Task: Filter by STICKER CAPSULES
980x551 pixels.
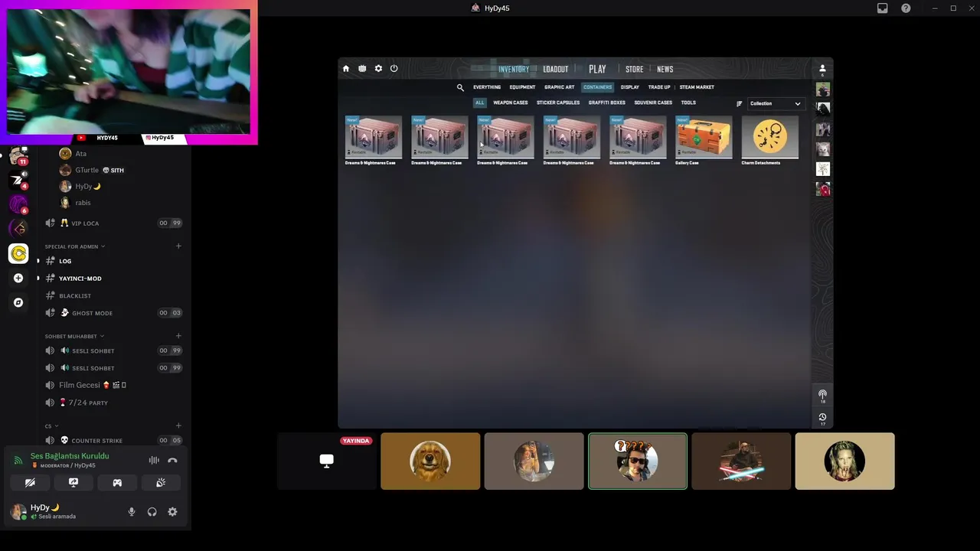Action: tap(558, 103)
